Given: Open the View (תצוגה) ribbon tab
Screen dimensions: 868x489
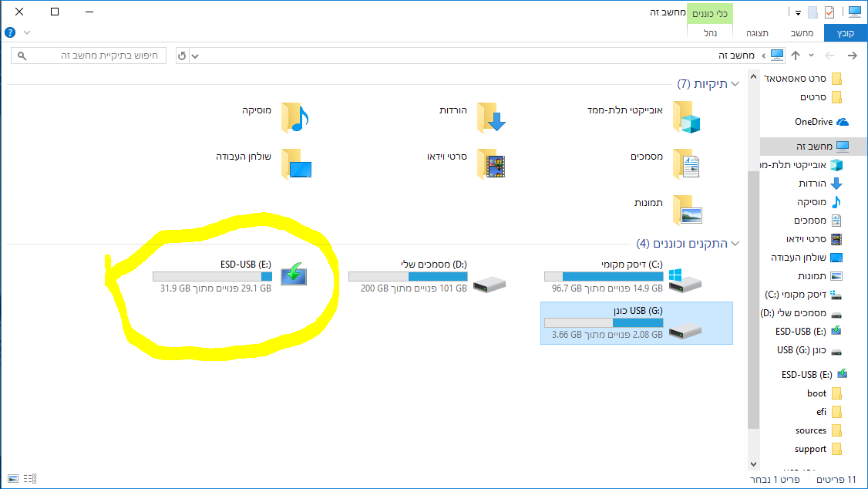Looking at the screenshot, I should [757, 33].
